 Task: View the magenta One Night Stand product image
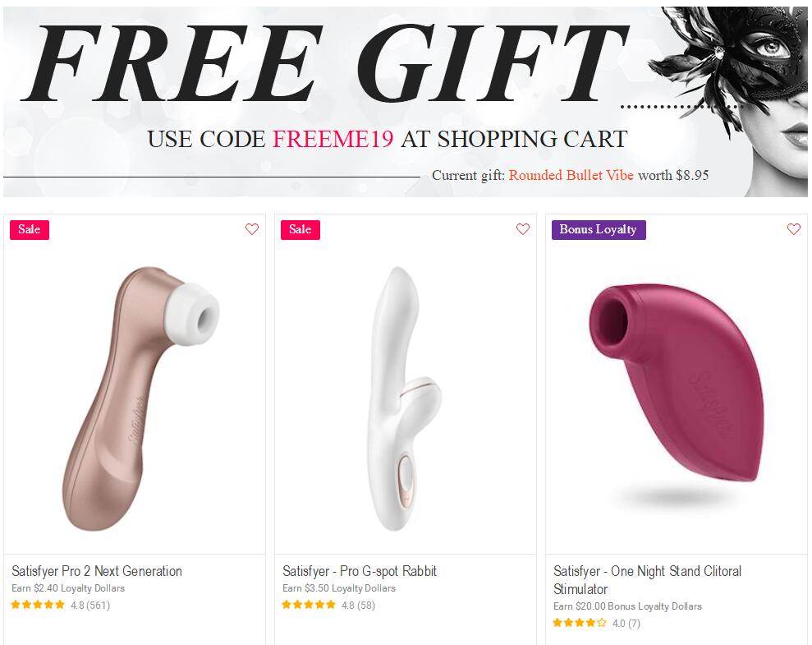coord(676,384)
